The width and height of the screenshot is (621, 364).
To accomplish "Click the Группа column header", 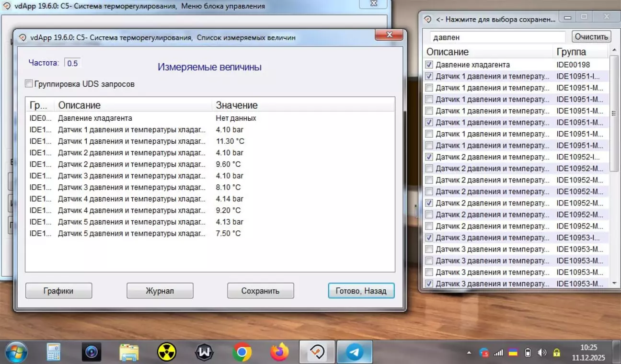I will pyautogui.click(x=571, y=52).
